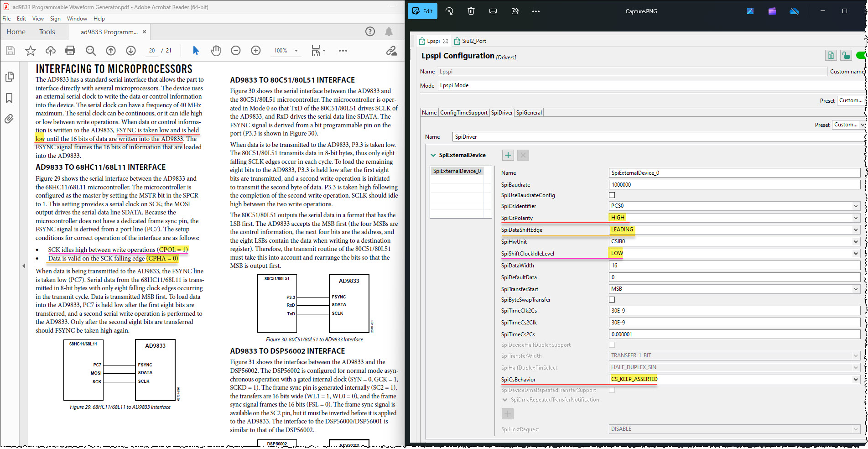Screen dimensions: 868x449
Task: Toggle the green Lpspi enable switch
Action: tap(861, 55)
